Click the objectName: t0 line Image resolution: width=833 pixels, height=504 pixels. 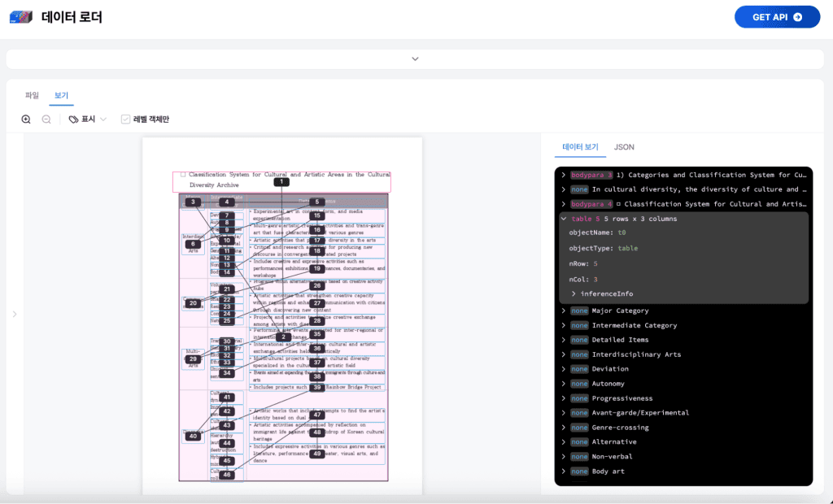(597, 232)
